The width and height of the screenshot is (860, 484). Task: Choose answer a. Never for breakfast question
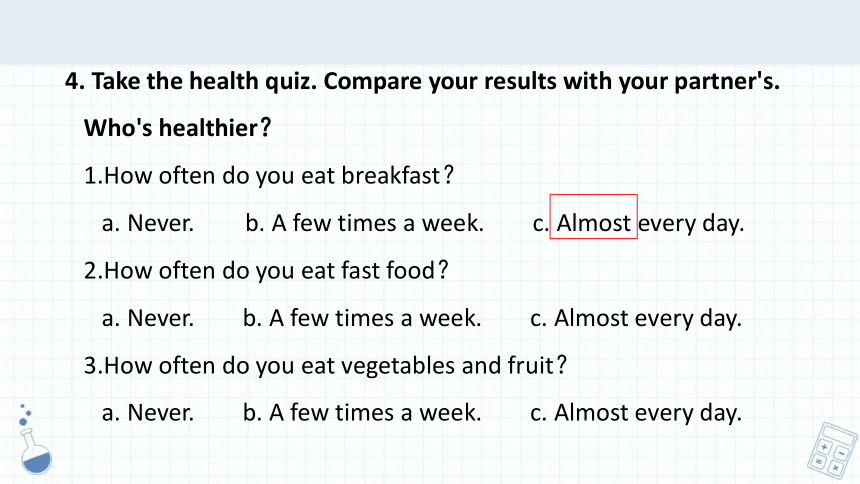[148, 223]
